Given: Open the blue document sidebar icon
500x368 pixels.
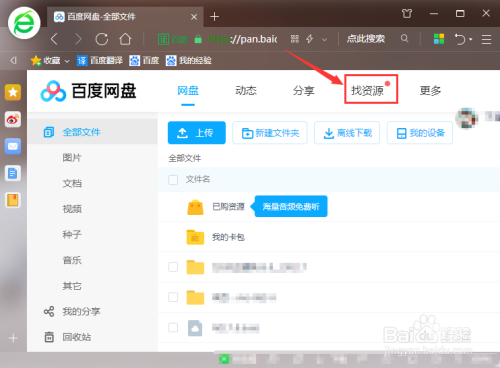Looking at the screenshot, I should point(13,173).
